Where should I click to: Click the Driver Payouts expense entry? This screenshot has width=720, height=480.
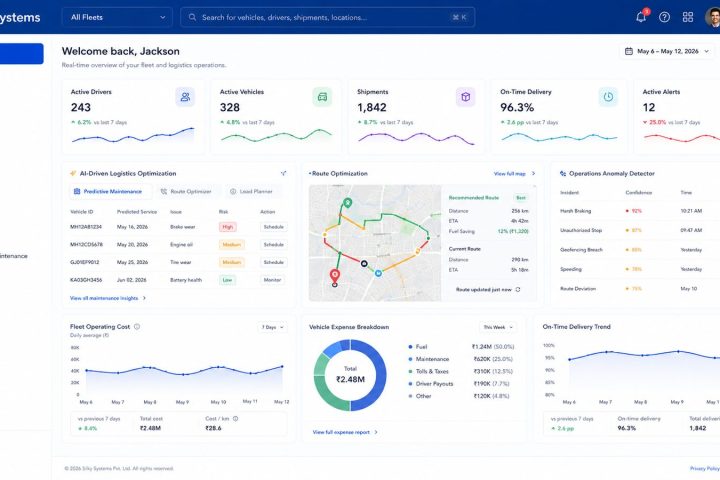click(461, 384)
